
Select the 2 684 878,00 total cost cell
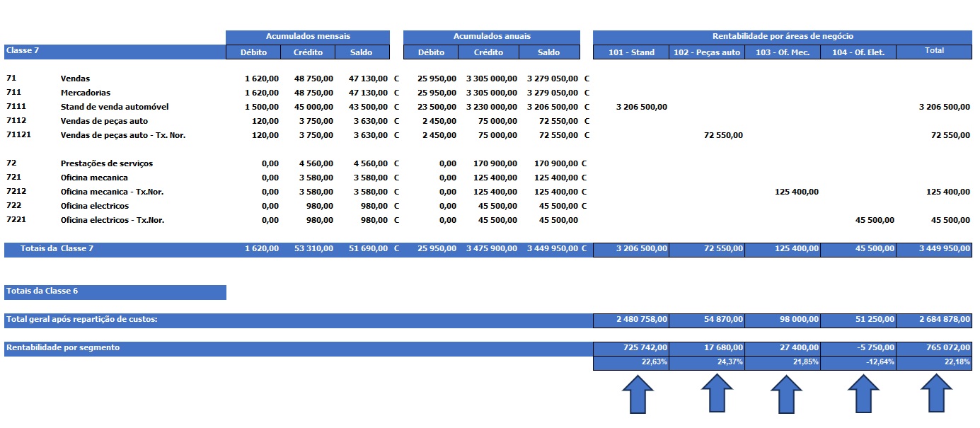(934, 320)
